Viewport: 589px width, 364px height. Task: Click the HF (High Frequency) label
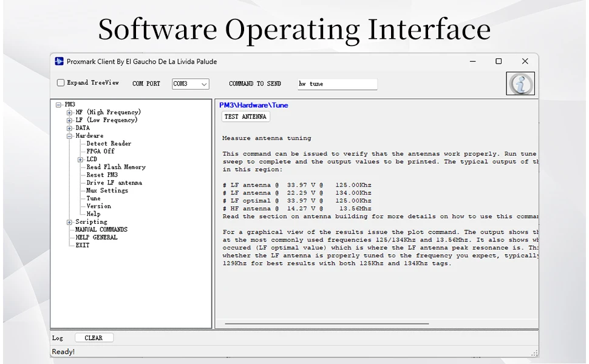108,112
